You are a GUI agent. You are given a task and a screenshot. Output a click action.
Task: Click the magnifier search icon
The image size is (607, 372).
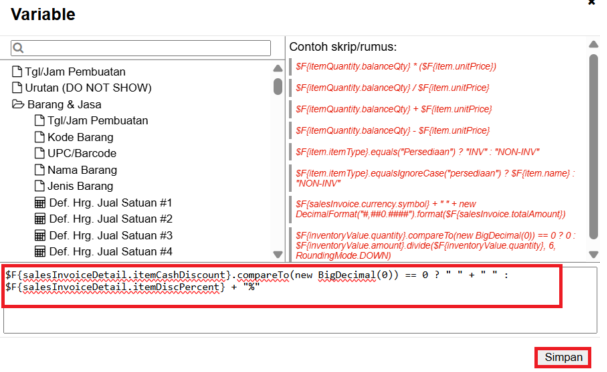coord(18,48)
